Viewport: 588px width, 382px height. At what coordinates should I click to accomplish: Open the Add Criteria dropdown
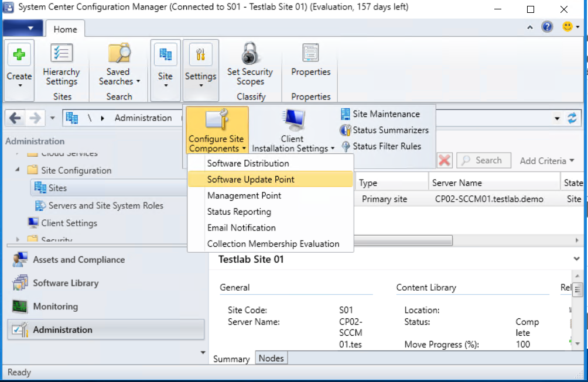tap(547, 161)
